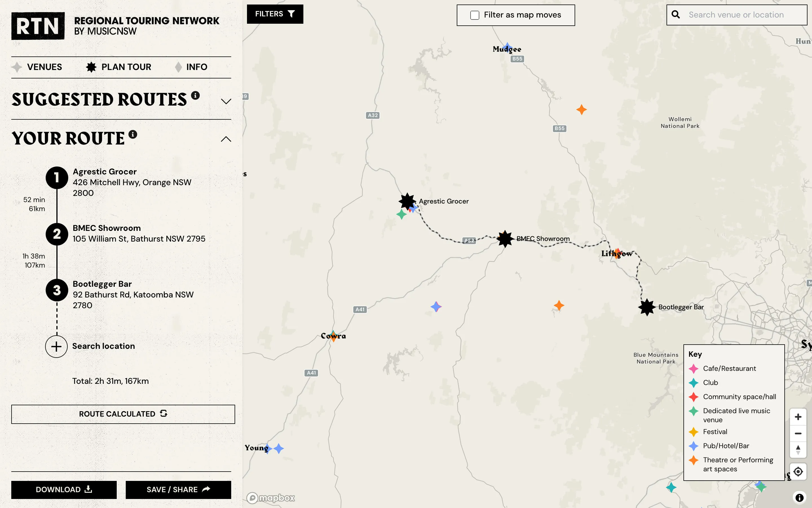812x508 pixels.
Task: Select route stop 3 circle marker
Action: [57, 290]
